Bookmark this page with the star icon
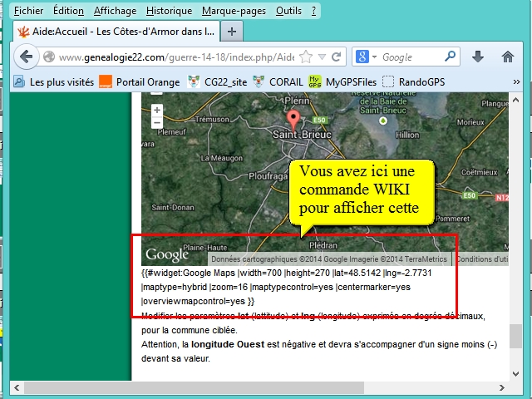The width and height of the screenshot is (532, 399). point(306,57)
